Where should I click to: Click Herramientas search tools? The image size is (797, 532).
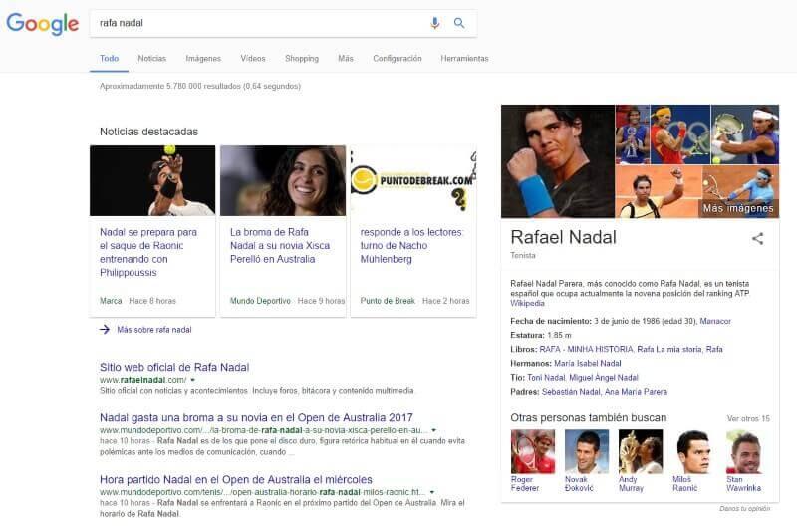pyautogui.click(x=464, y=59)
